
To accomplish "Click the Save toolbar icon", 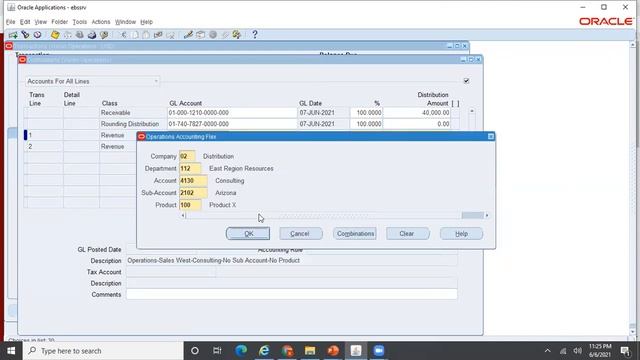I will tap(55, 35).
